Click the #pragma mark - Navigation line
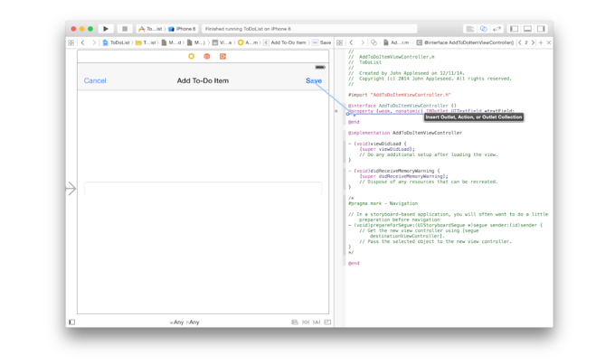This screenshot has height=364, width=615. [383, 203]
